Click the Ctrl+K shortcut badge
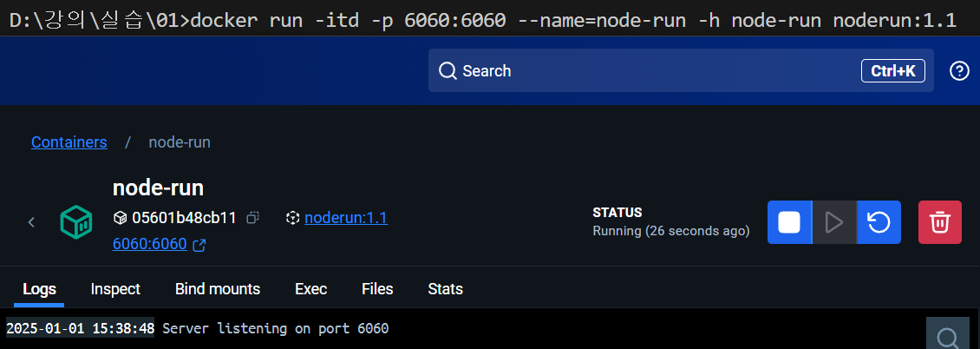980x349 pixels. [893, 71]
